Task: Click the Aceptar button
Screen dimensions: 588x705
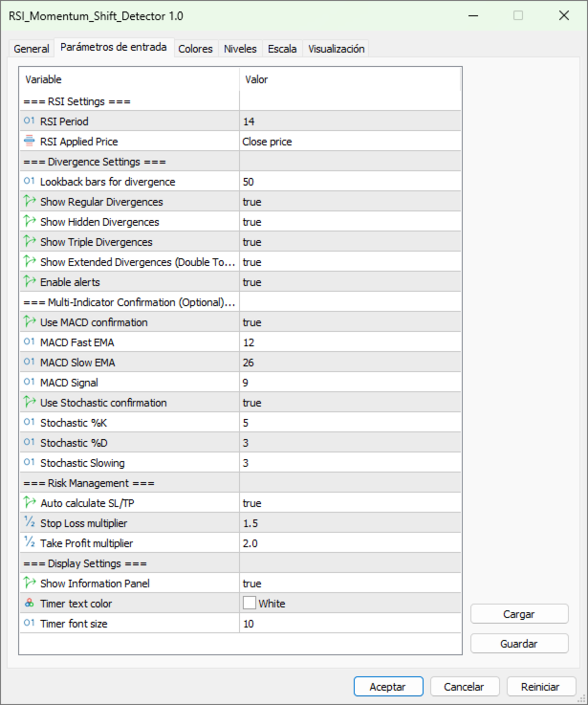Action: 388,687
